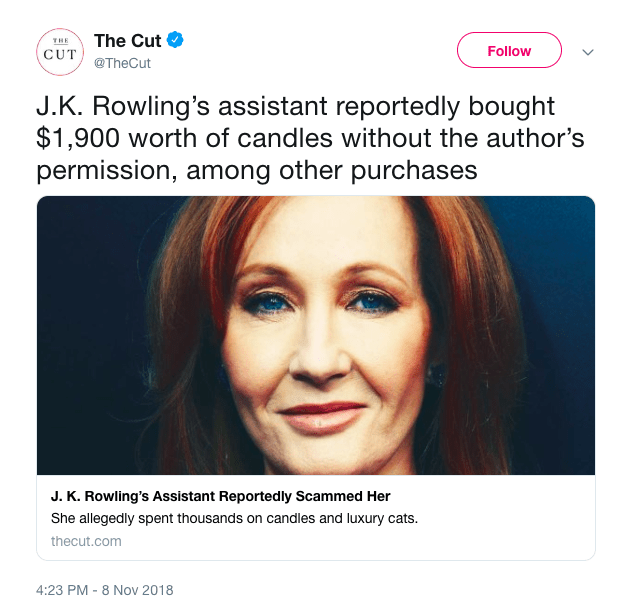This screenshot has width=629, height=601.
Task: Expand the tweet options chevron menu
Action: pyautogui.click(x=588, y=52)
